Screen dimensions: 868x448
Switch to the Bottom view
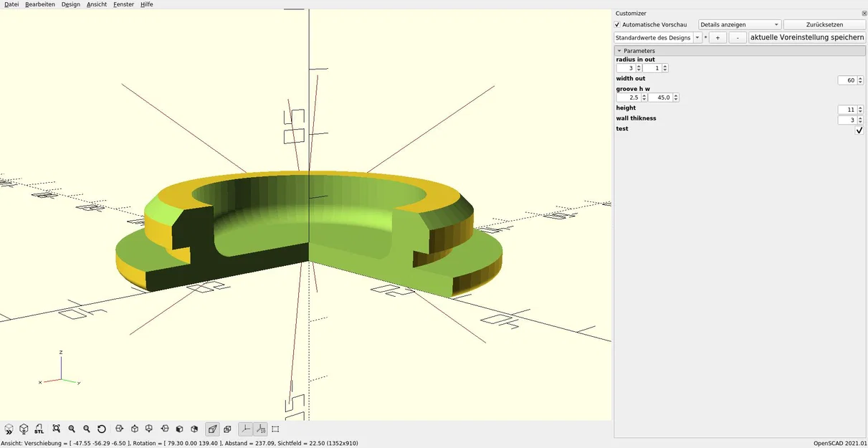pos(149,429)
